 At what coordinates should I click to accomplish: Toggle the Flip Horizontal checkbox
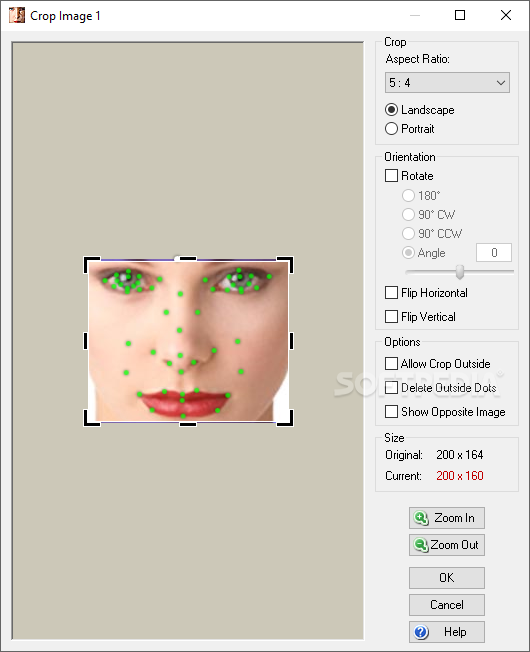391,293
